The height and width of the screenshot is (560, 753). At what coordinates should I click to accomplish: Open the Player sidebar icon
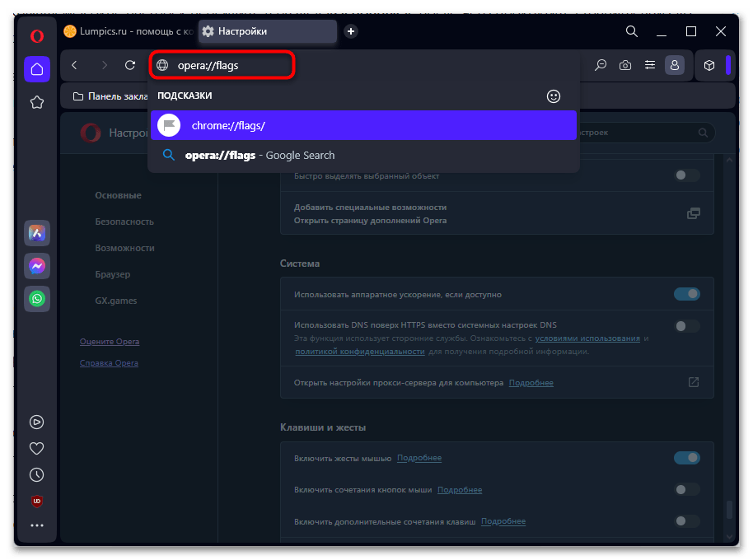[37, 422]
